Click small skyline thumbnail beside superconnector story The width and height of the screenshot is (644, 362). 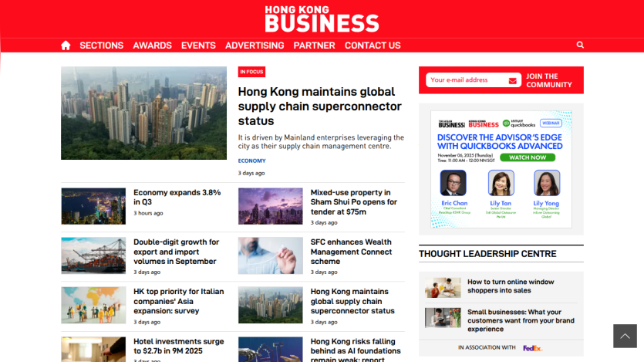(x=270, y=305)
